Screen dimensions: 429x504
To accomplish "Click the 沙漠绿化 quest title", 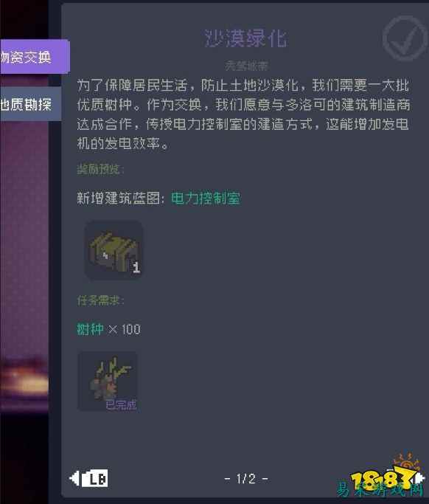I will coord(245,38).
